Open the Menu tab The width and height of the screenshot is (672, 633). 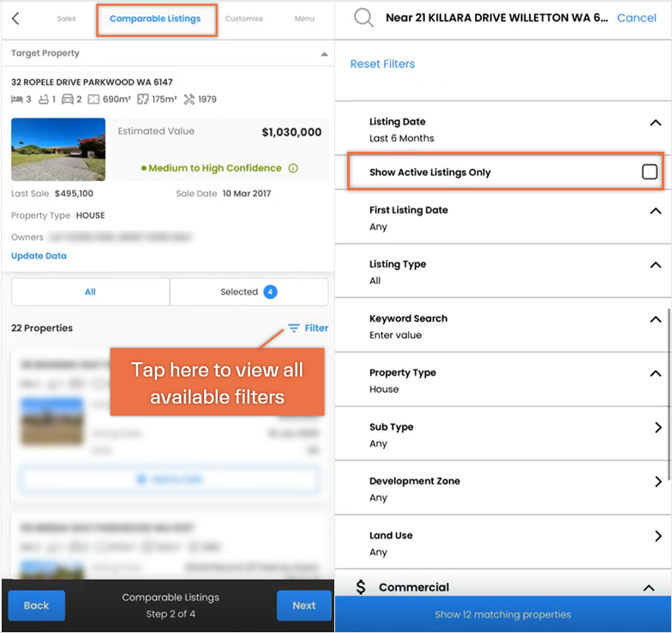click(304, 19)
